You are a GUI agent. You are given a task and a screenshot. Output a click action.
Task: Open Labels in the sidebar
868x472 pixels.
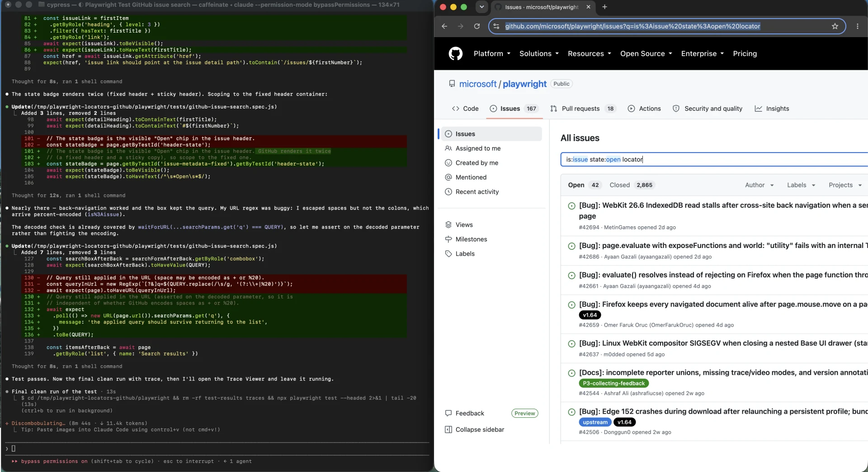tap(491, 254)
